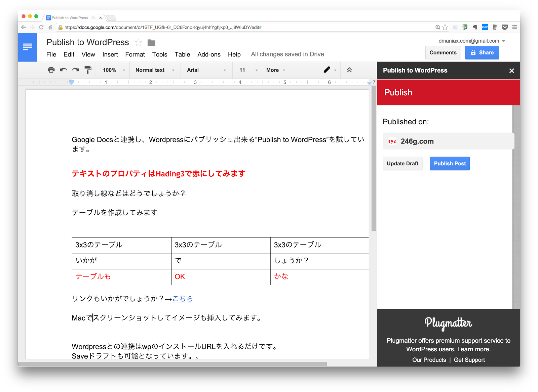Click the blue Share button

point(482,53)
